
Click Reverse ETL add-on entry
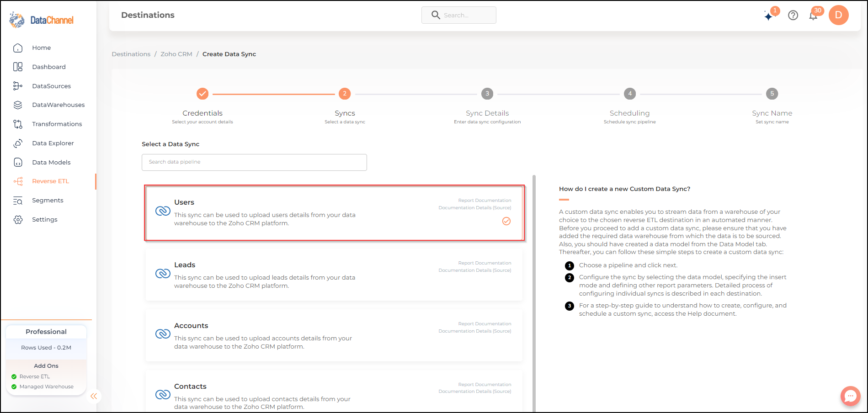click(31, 376)
